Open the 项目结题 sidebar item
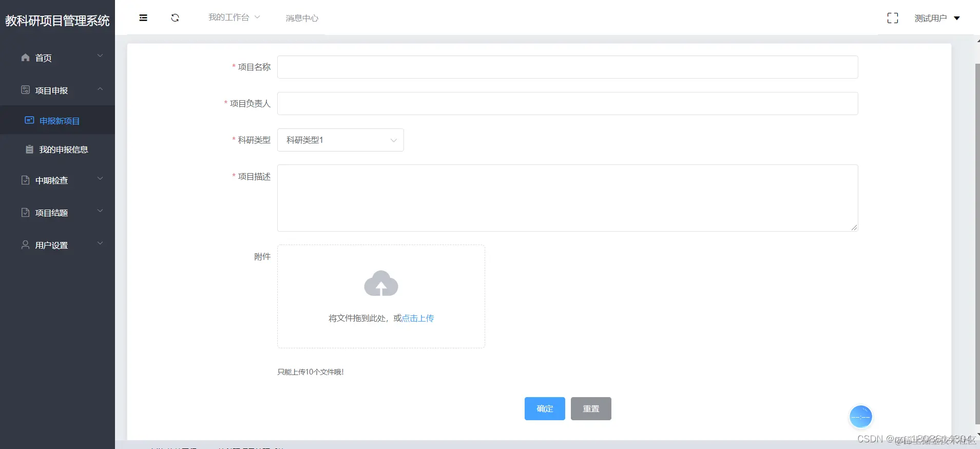The height and width of the screenshot is (449, 980). 57,212
